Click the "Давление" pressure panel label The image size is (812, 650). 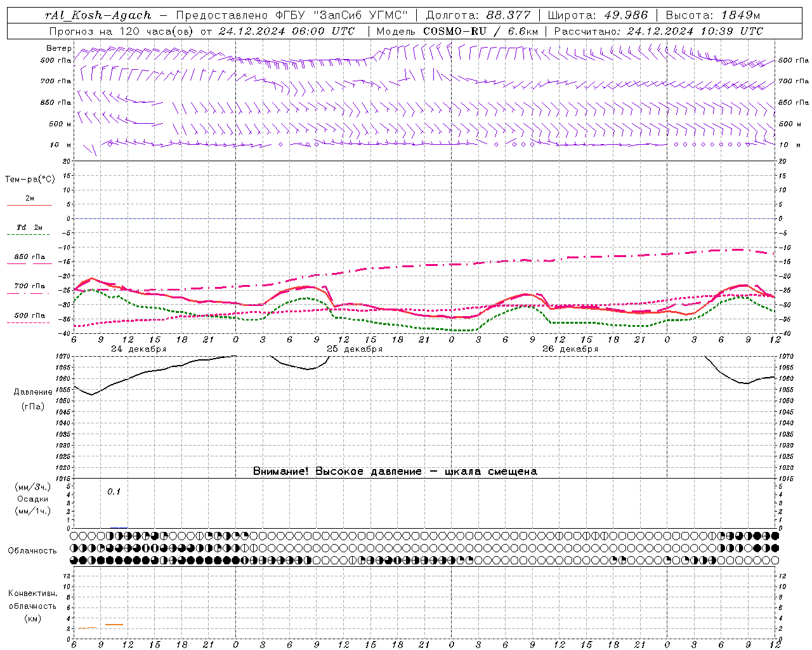pyautogui.click(x=33, y=392)
